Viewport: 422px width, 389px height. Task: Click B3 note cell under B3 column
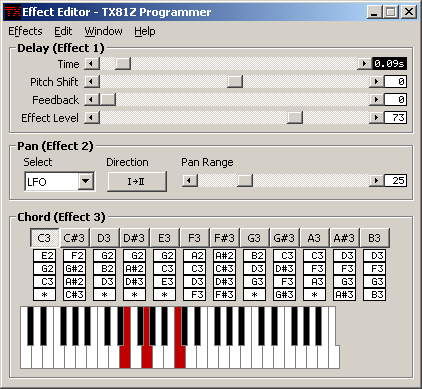(374, 295)
